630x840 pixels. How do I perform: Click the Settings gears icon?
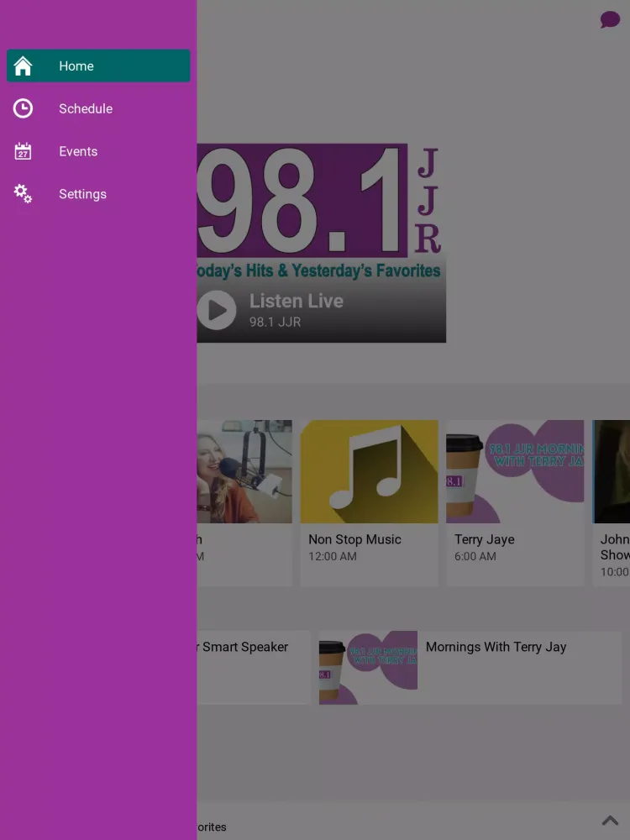23,194
